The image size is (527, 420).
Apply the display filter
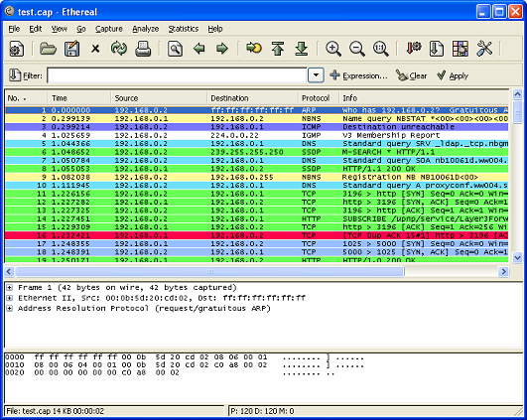pyautogui.click(x=453, y=75)
